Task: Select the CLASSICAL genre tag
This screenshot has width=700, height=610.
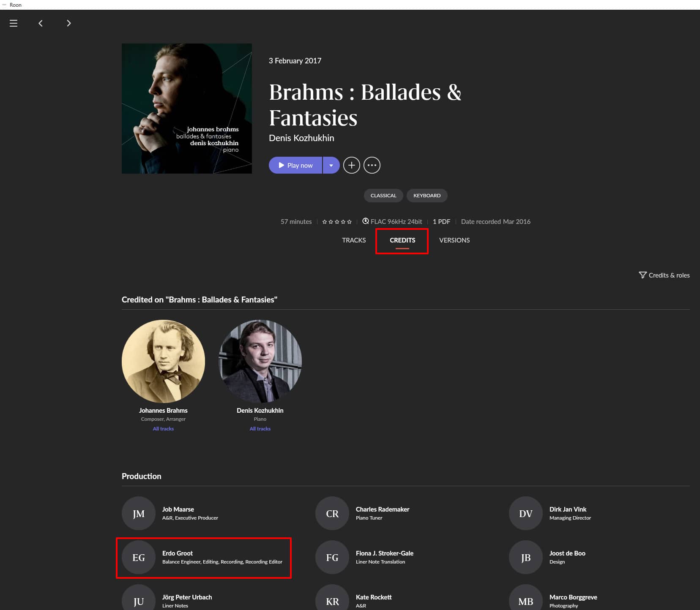Action: (x=383, y=196)
